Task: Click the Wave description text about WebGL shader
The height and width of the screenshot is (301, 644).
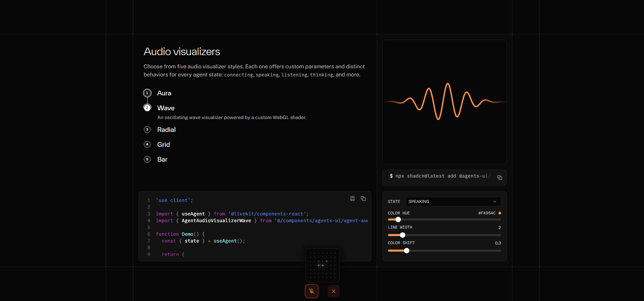Action: click(x=232, y=117)
